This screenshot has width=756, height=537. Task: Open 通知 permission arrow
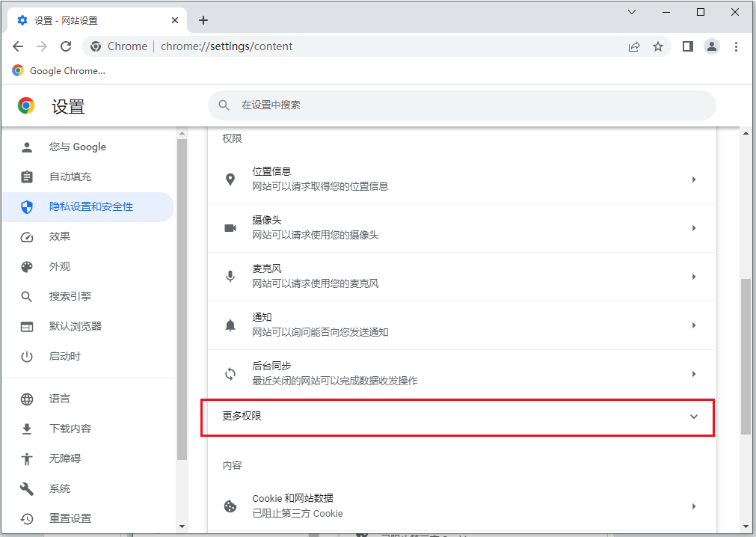click(x=694, y=325)
